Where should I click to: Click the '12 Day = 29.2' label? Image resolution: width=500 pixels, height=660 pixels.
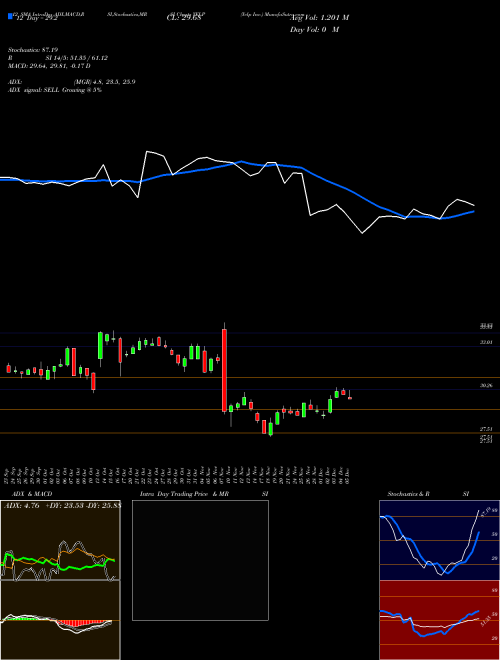(x=36, y=18)
